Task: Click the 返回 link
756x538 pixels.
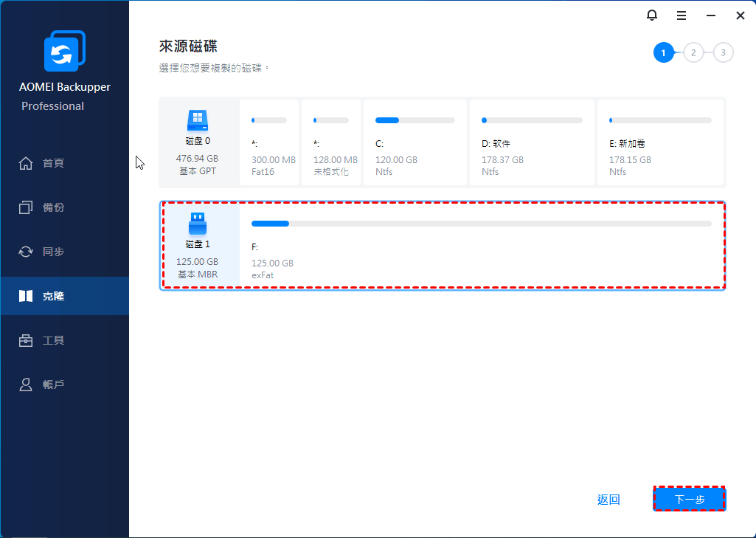Action: tap(608, 500)
